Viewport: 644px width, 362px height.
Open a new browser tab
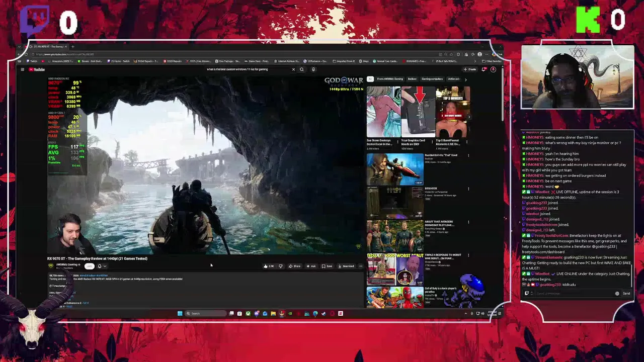pyautogui.click(x=72, y=47)
